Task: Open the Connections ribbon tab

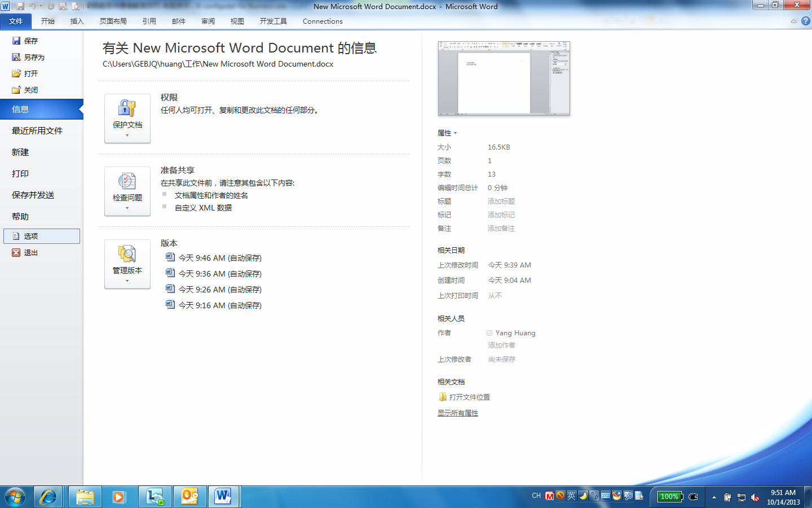Action: (x=323, y=21)
